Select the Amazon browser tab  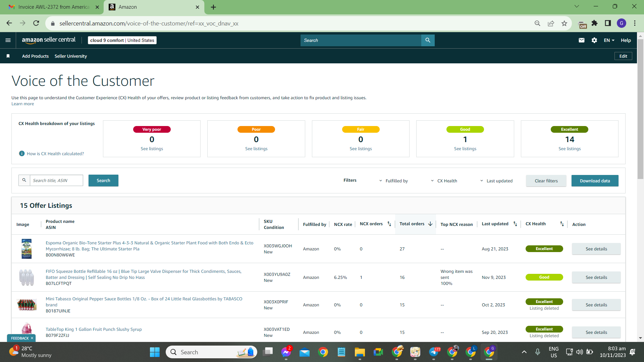[x=154, y=7]
